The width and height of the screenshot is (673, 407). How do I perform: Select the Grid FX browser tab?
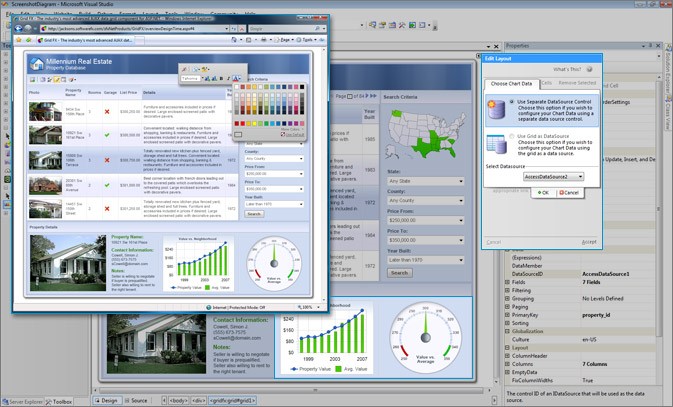[x=85, y=40]
